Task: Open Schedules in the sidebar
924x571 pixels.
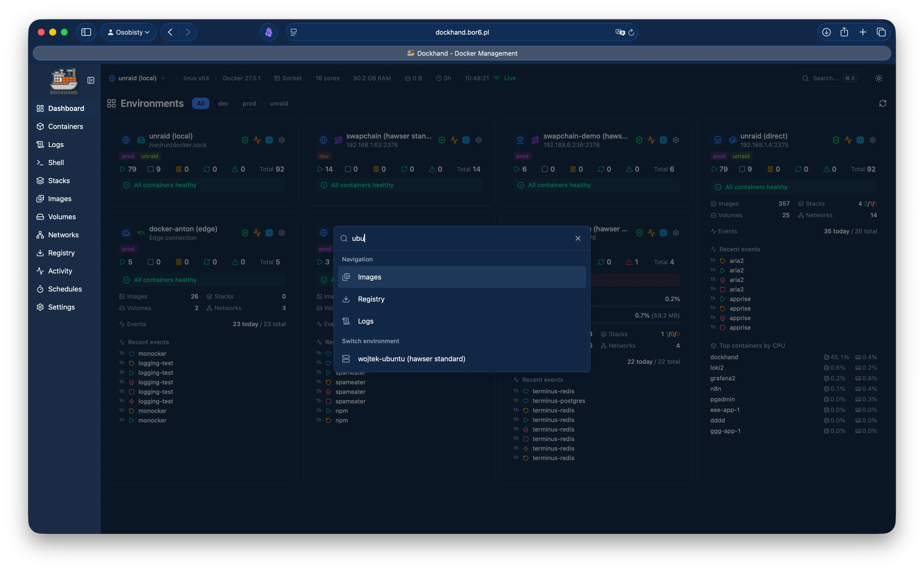Action: tap(65, 289)
